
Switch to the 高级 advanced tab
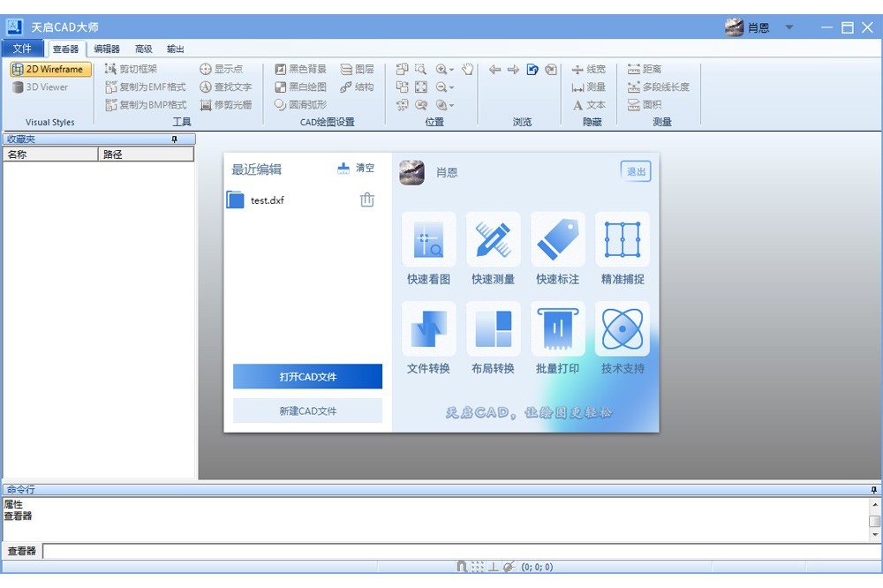pos(144,49)
